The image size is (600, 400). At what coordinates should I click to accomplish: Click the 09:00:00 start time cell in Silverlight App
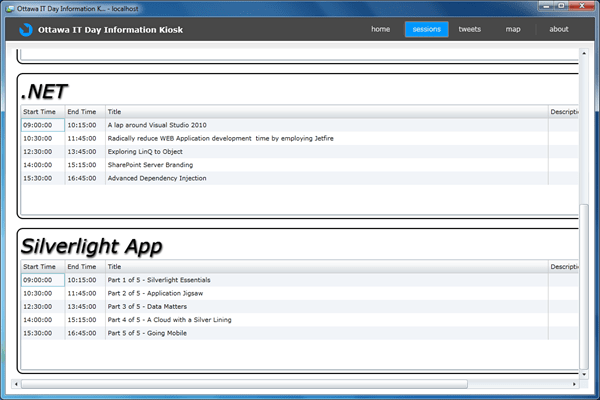[x=41, y=280]
